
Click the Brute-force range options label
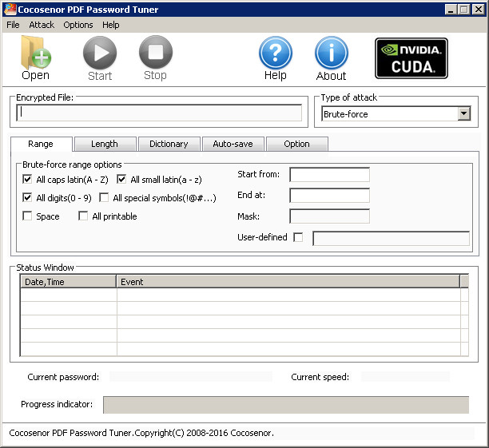(x=72, y=165)
